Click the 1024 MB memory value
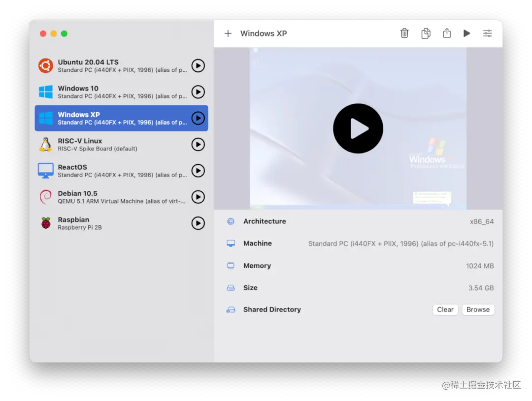 (x=480, y=266)
